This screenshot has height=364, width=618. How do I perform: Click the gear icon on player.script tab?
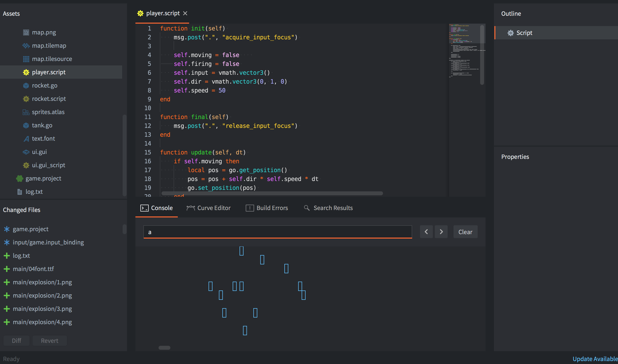140,13
